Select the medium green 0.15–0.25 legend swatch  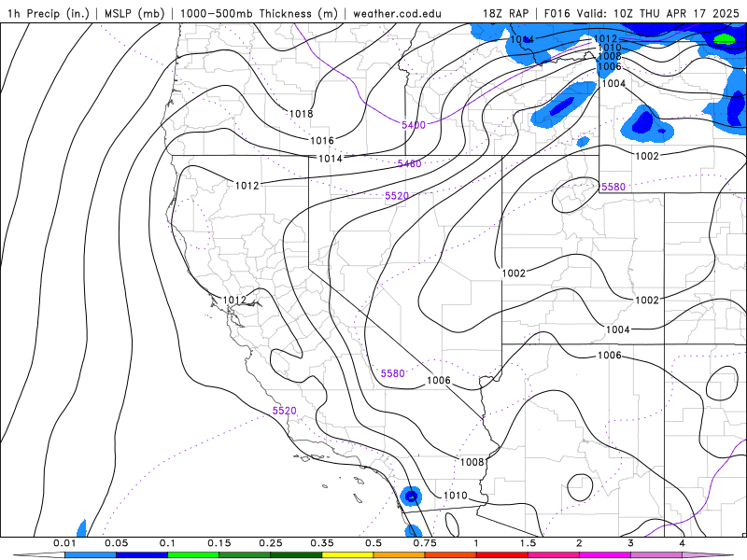click(x=245, y=555)
